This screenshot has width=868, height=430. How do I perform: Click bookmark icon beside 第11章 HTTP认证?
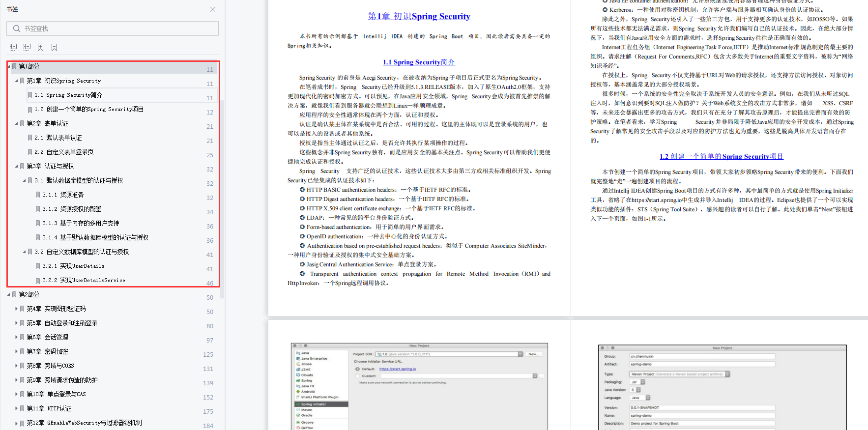pyautogui.click(x=22, y=409)
